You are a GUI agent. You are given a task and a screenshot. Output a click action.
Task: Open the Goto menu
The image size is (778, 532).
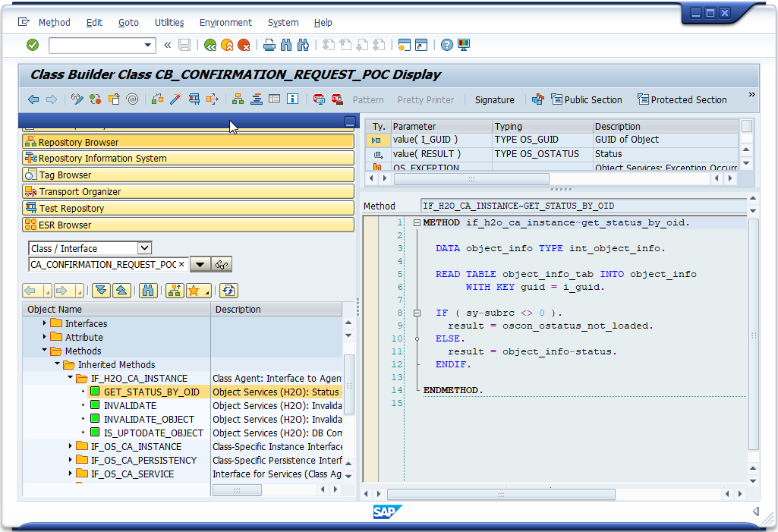[128, 22]
